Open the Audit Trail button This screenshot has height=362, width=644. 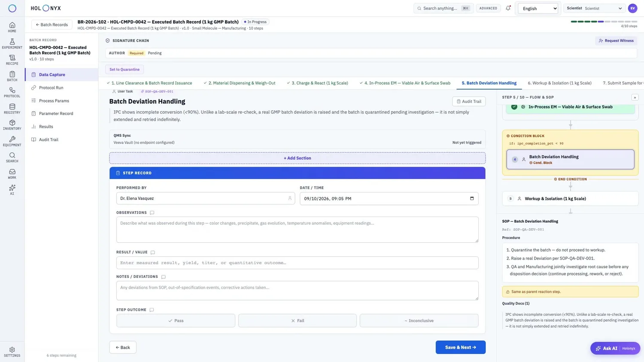[x=469, y=101]
